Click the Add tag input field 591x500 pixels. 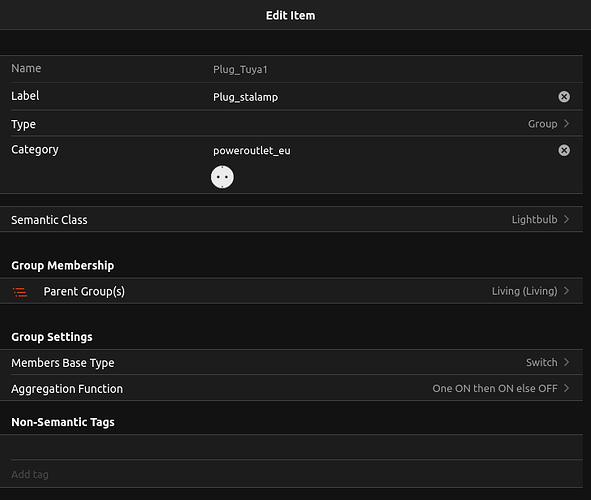coord(296,474)
